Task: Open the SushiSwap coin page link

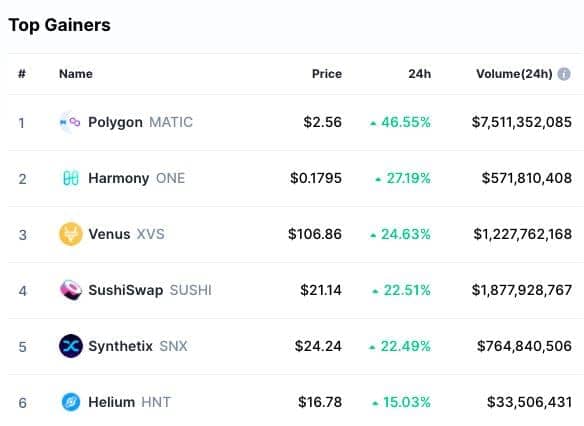Action: (126, 290)
